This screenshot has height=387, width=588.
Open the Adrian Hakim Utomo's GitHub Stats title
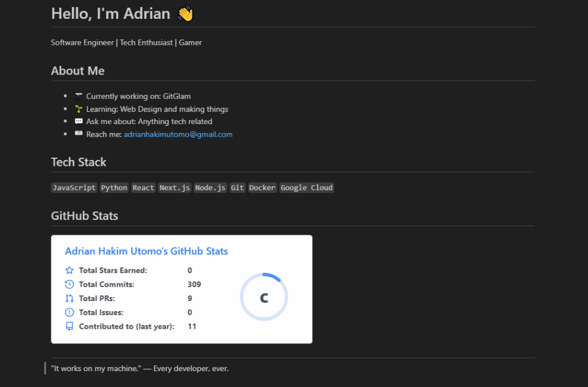coord(146,251)
